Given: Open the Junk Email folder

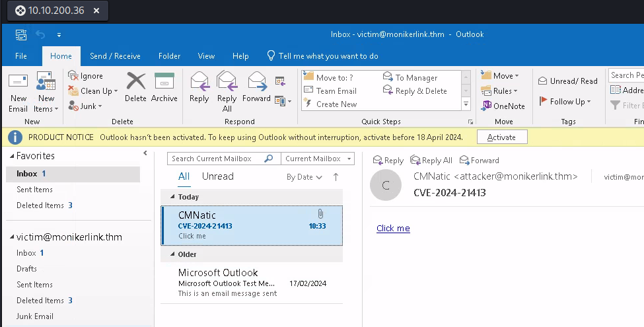Looking at the screenshot, I should [x=35, y=316].
